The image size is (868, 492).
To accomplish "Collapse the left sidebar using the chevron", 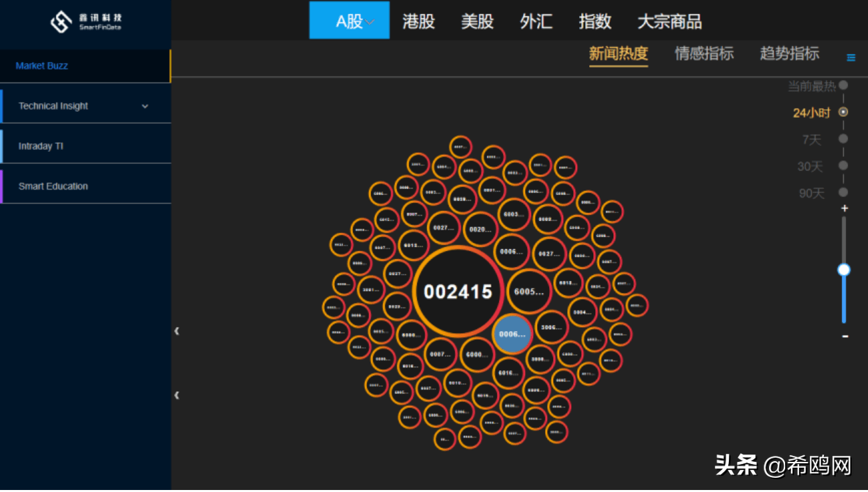I will coord(177,331).
